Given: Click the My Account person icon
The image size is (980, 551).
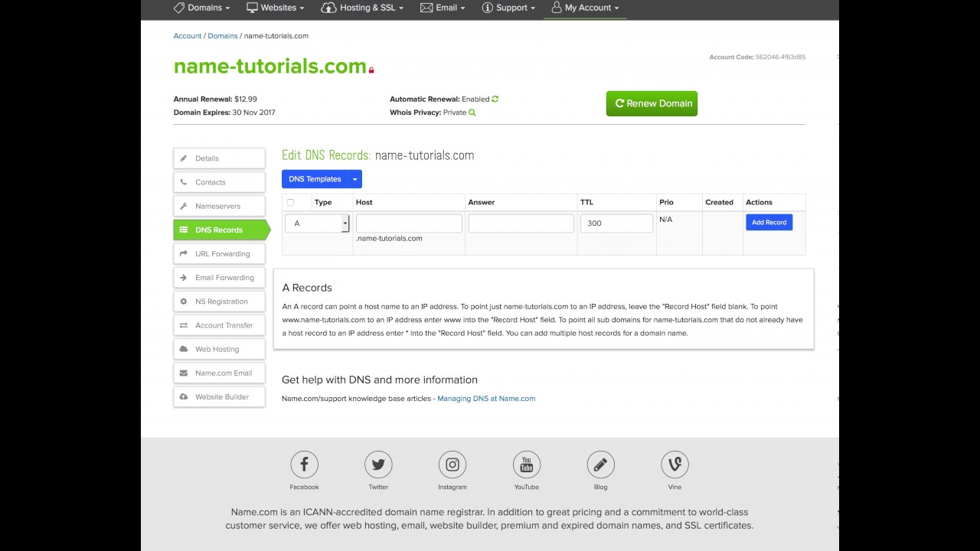Looking at the screenshot, I should tap(557, 8).
